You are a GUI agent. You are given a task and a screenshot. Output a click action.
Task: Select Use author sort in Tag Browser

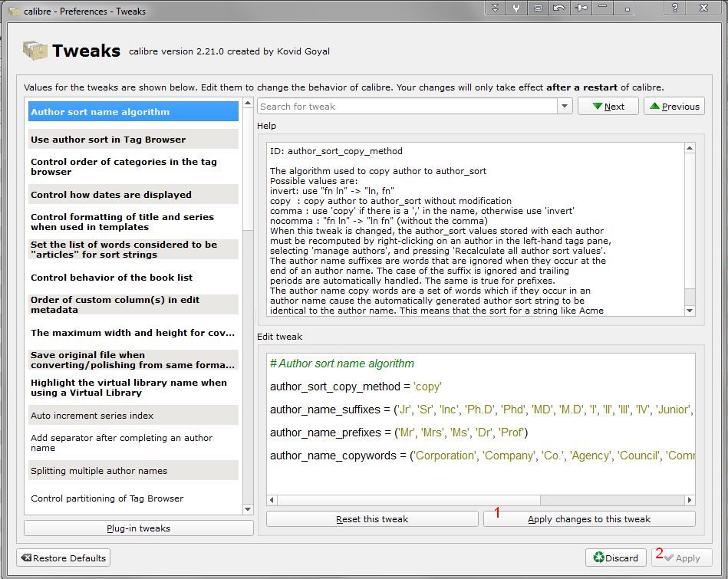tap(133, 140)
